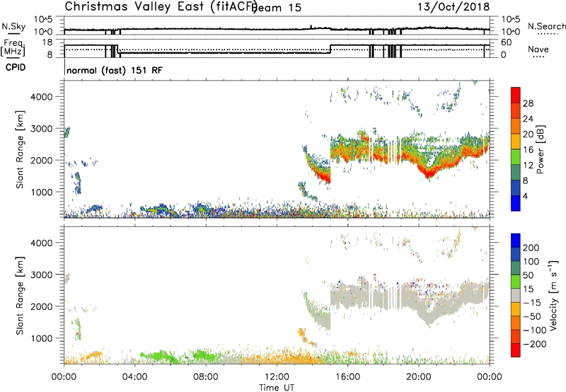Click the red bottom of velocity color bar
Screen dimensions: 566x392
click(516, 350)
